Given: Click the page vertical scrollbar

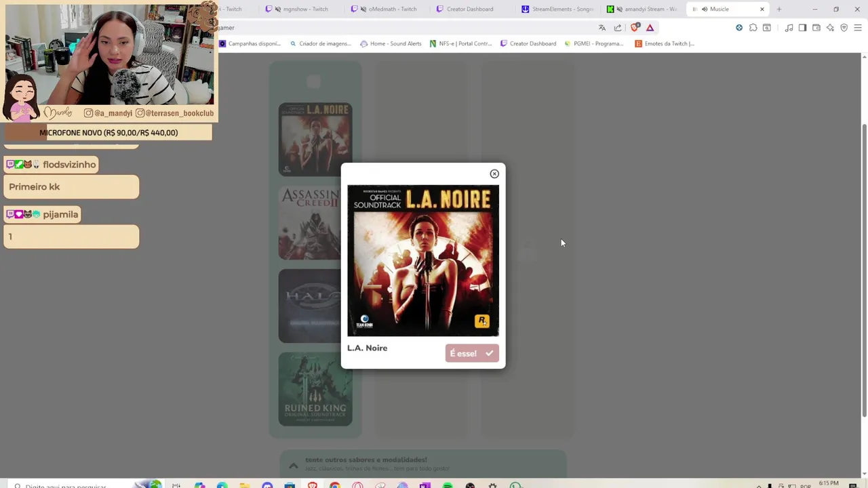Looking at the screenshot, I should point(864,271).
